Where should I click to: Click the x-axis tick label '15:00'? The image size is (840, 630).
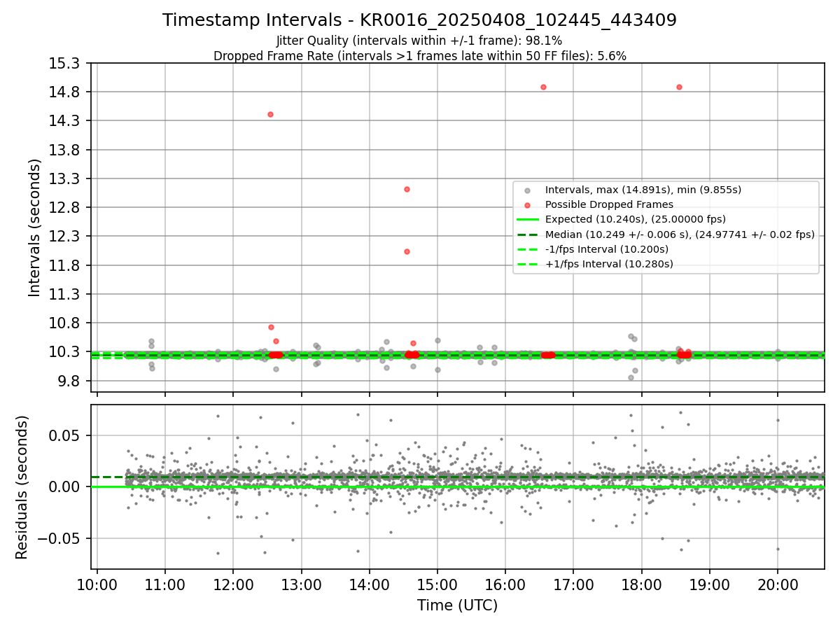(x=437, y=584)
